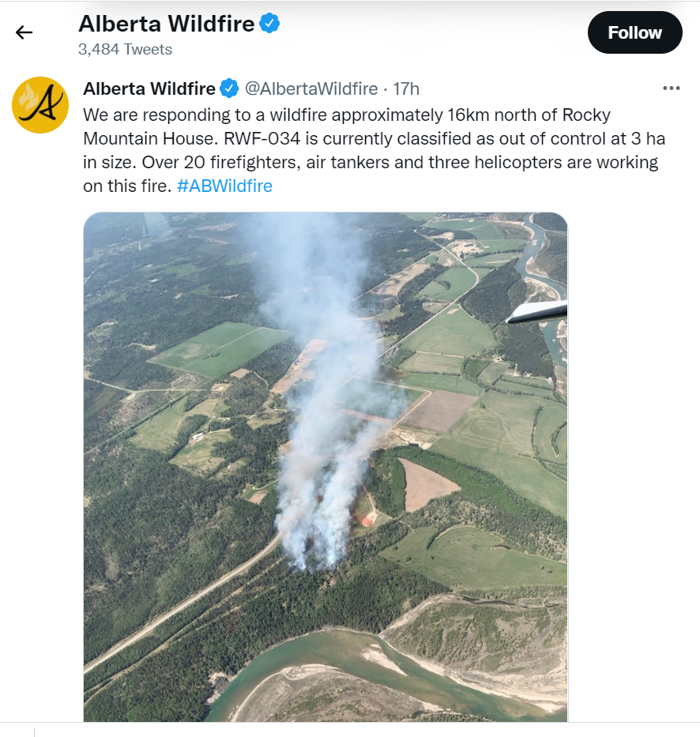Click the verified badge beside the tweet author name
This screenshot has height=737, width=700.
click(x=229, y=88)
